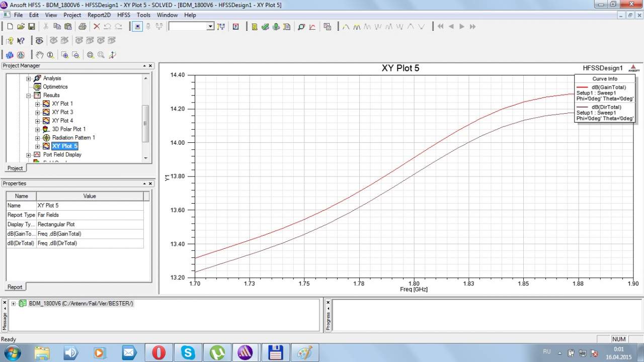Open the Report2D menu
Screen dimensions: 644x362
tap(99, 15)
